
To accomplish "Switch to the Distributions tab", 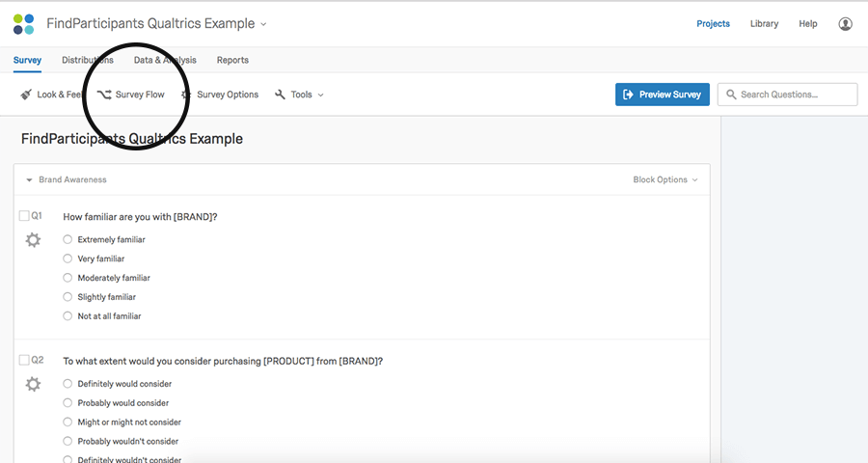I will pyautogui.click(x=88, y=60).
